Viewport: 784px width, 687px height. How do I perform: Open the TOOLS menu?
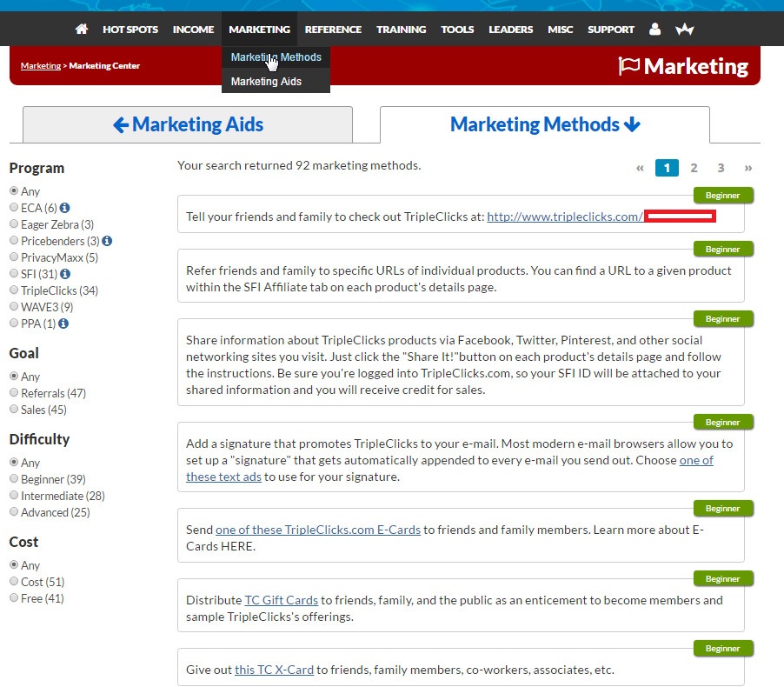(457, 30)
